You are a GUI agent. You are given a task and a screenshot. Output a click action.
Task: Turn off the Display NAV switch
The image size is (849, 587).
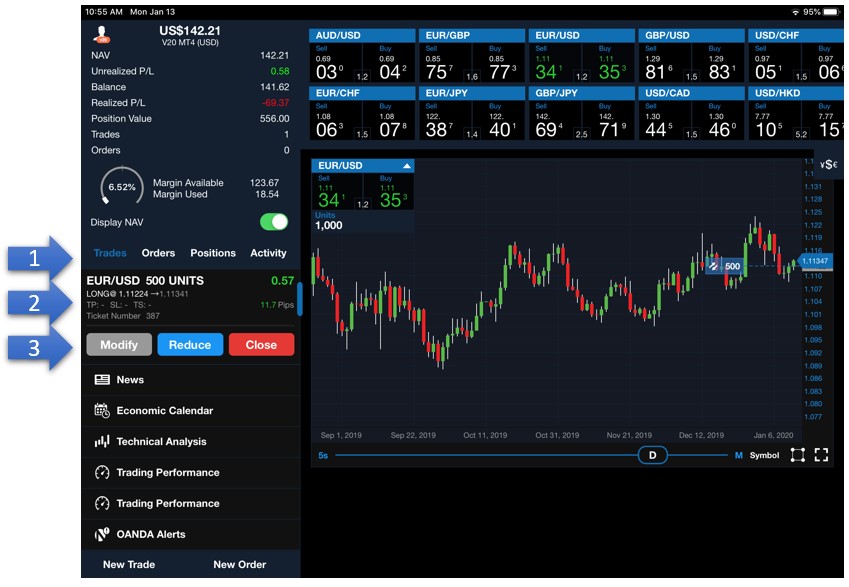click(x=274, y=222)
